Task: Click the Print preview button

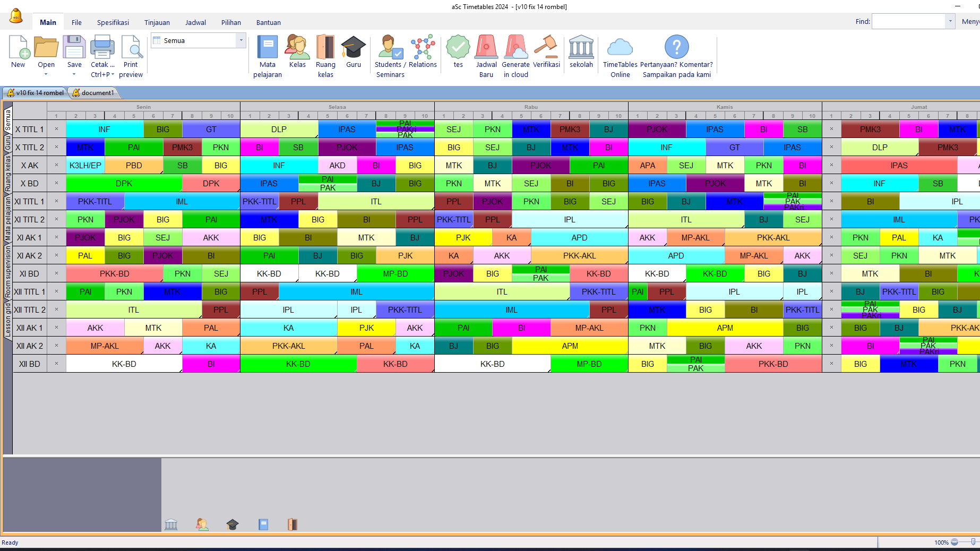Action: point(131,56)
